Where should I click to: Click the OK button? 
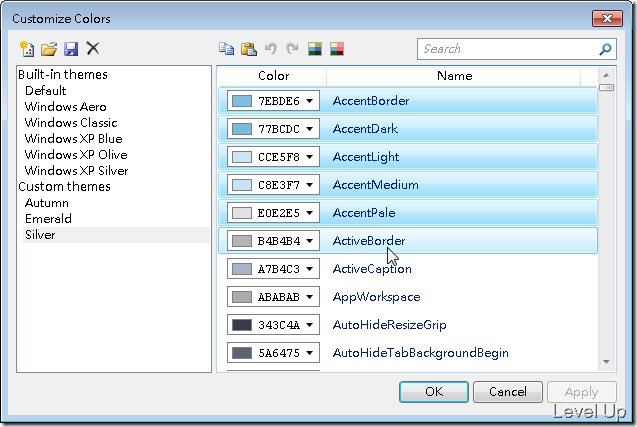(434, 392)
